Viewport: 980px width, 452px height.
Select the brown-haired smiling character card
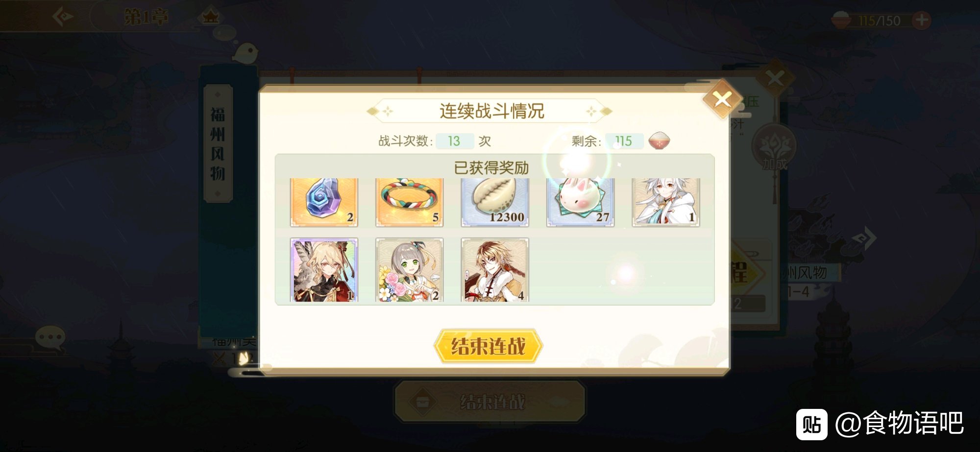coord(495,270)
